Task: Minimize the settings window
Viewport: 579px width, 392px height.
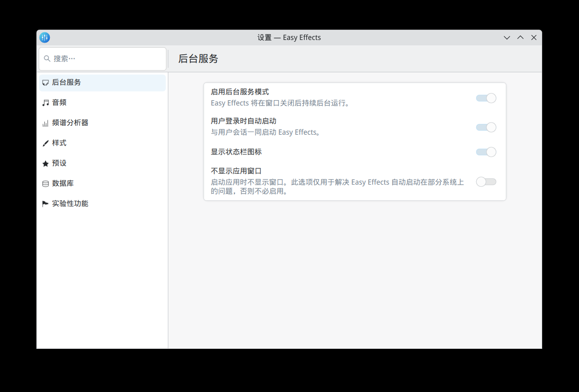Action: 507,38
